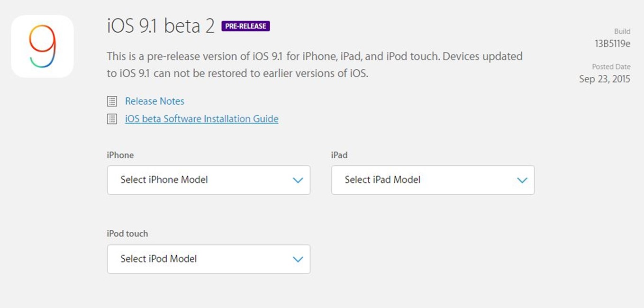
Task: Click the purple PRE-RELEASE badge
Action: tap(245, 26)
